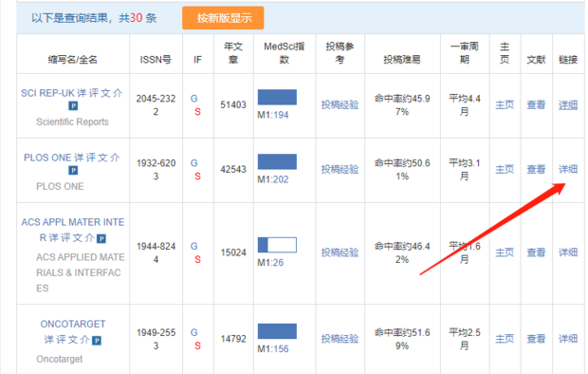Click the 一审周期 column header
Viewport: 588px width, 374px height.
click(x=465, y=53)
